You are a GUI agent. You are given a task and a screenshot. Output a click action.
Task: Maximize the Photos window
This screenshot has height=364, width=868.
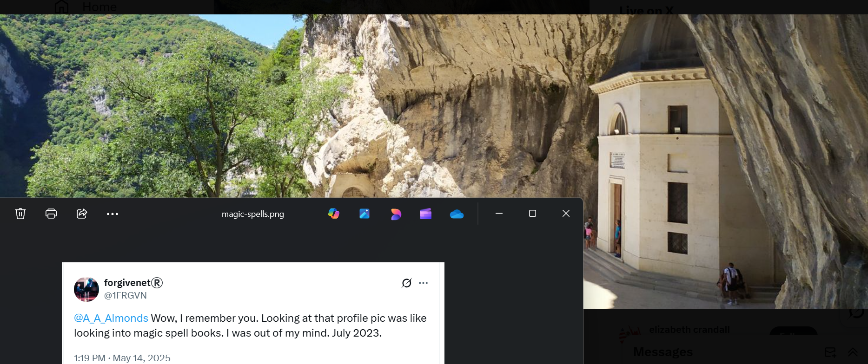[532, 214]
